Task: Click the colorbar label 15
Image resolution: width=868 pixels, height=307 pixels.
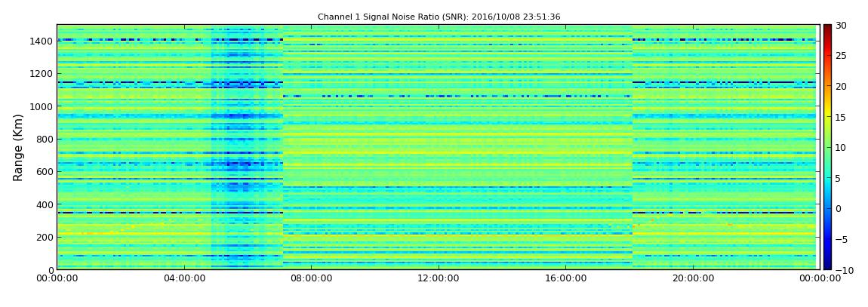Action: [x=842, y=117]
